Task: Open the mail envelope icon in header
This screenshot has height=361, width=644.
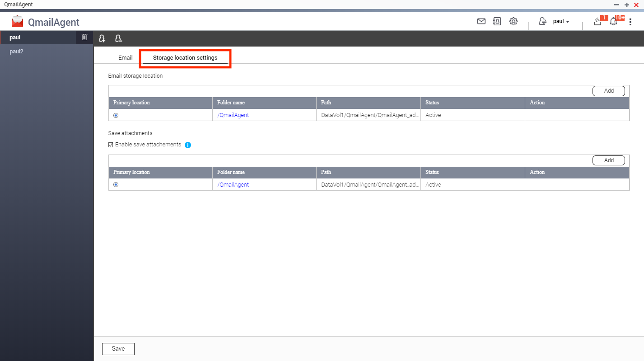Action: [481, 21]
